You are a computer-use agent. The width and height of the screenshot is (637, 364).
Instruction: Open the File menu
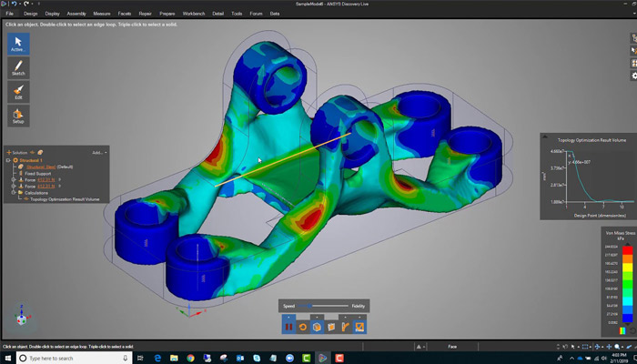coord(9,14)
